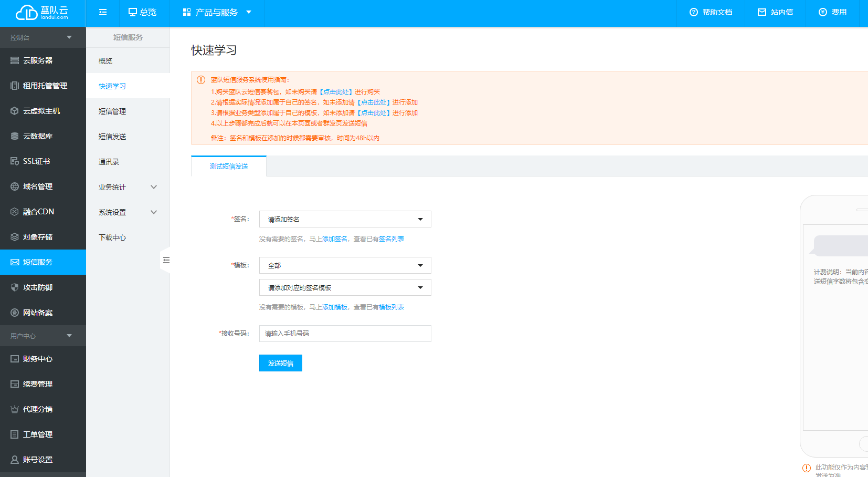Go to 对象存储 in the sidebar

38,237
